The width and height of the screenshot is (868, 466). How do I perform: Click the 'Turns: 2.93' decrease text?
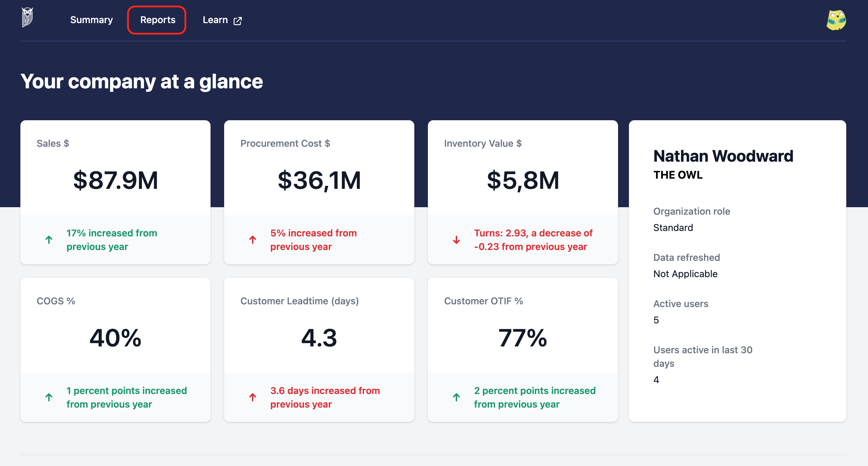533,240
